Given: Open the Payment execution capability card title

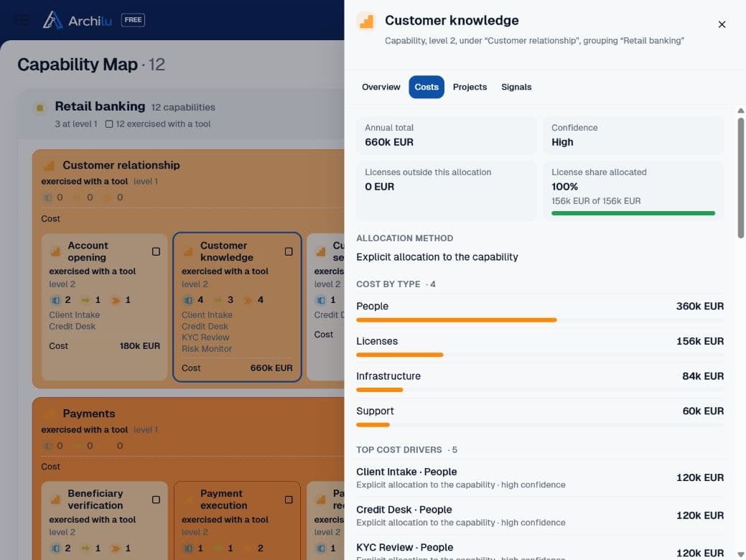Looking at the screenshot, I should [x=223, y=500].
